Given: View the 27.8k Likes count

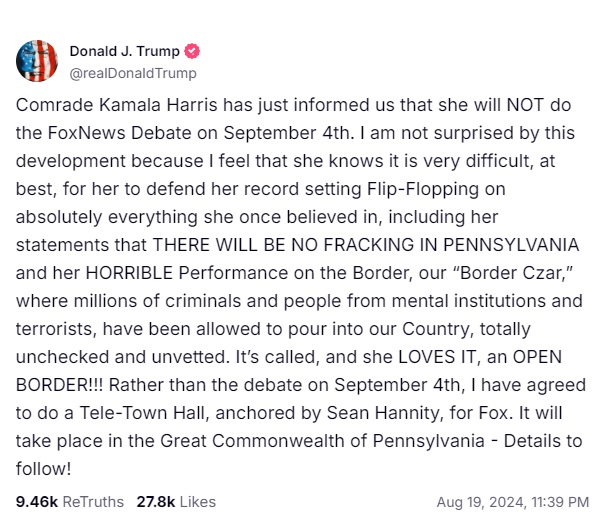Looking at the screenshot, I should click(157, 501).
